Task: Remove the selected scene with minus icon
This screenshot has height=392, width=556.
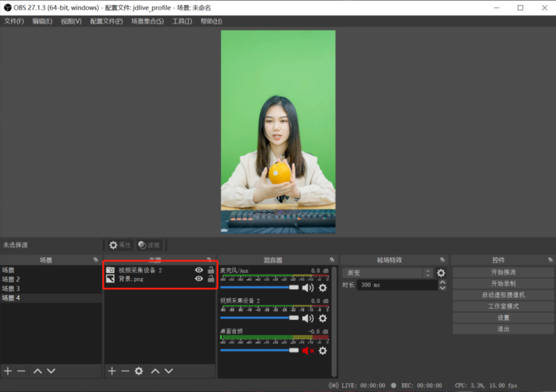Action: point(22,371)
